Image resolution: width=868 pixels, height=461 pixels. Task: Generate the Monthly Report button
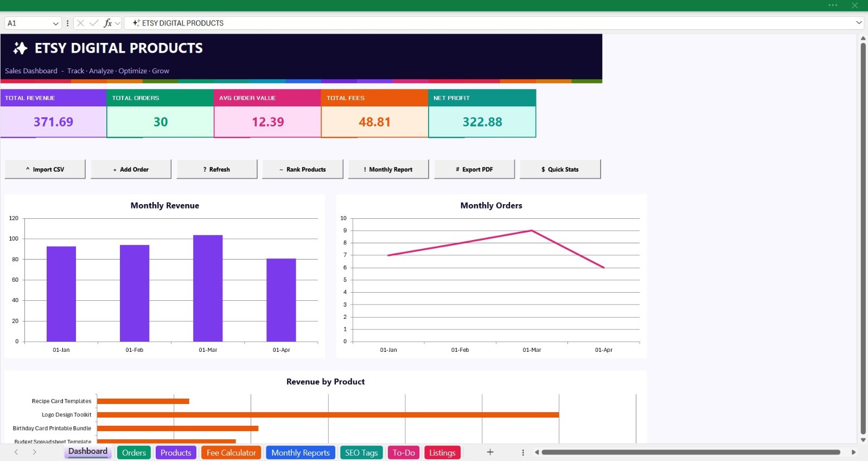388,169
